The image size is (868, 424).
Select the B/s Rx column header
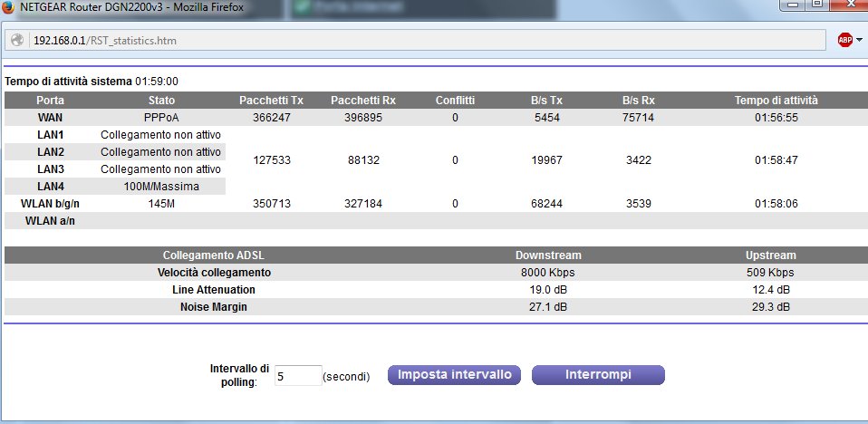click(x=638, y=101)
